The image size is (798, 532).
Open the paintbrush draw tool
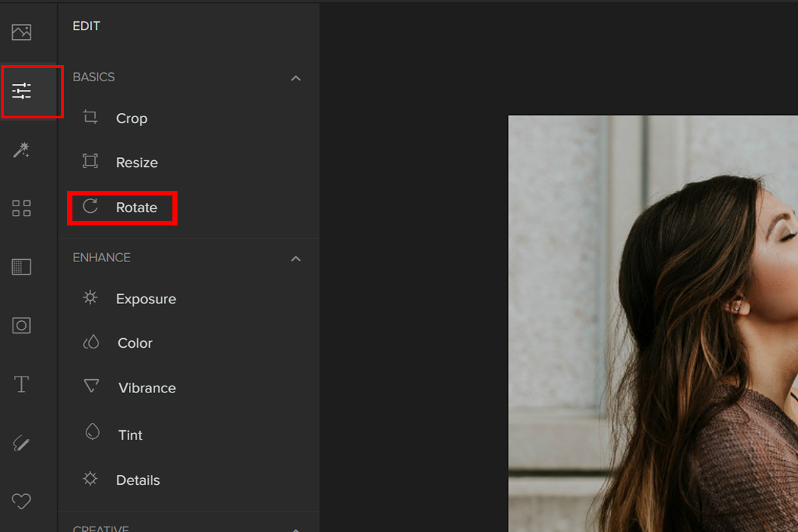(x=21, y=443)
